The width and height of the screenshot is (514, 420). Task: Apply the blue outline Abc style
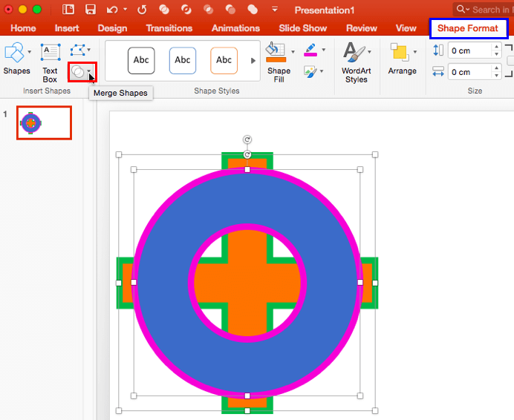(183, 60)
